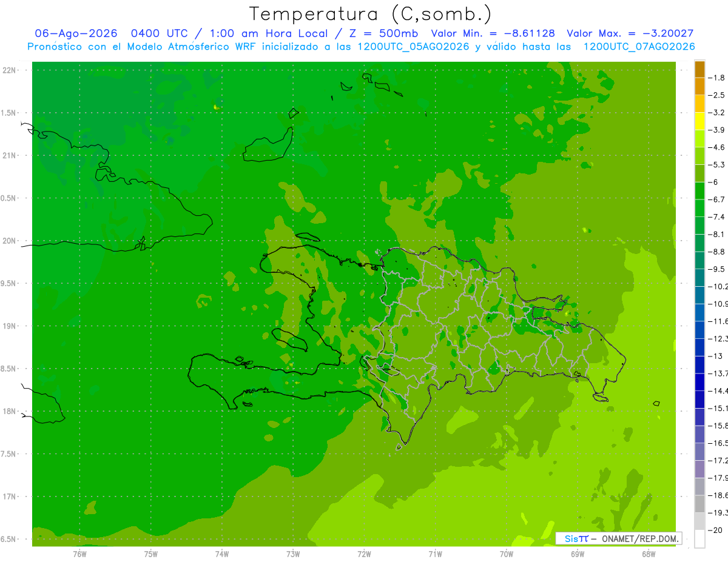Click the '73W' longitude label
This screenshot has width=728, height=562.
(x=293, y=554)
